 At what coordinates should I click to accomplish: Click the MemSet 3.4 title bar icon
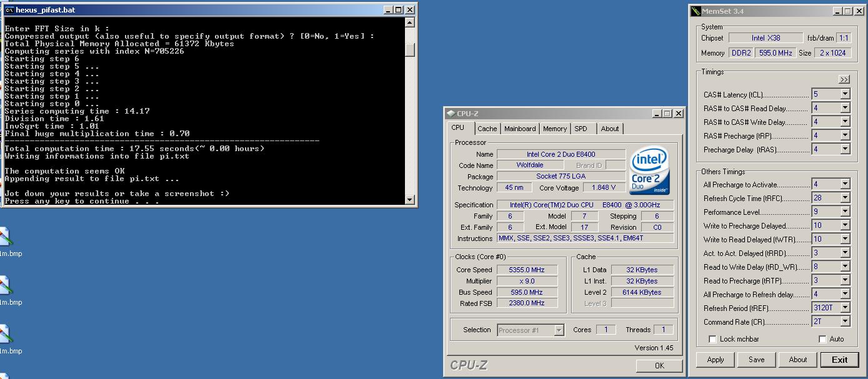[696, 11]
